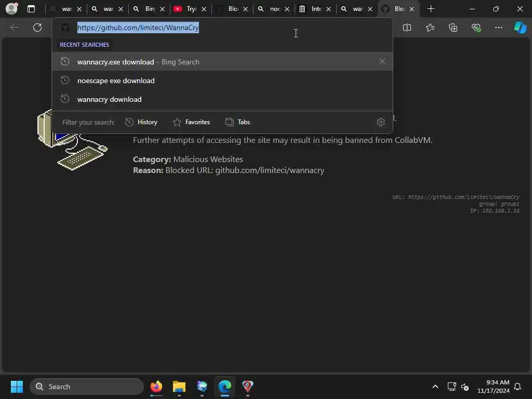This screenshot has height=399, width=532.
Task: Select 'wannacry.exe download' recent search
Action: coord(222,62)
